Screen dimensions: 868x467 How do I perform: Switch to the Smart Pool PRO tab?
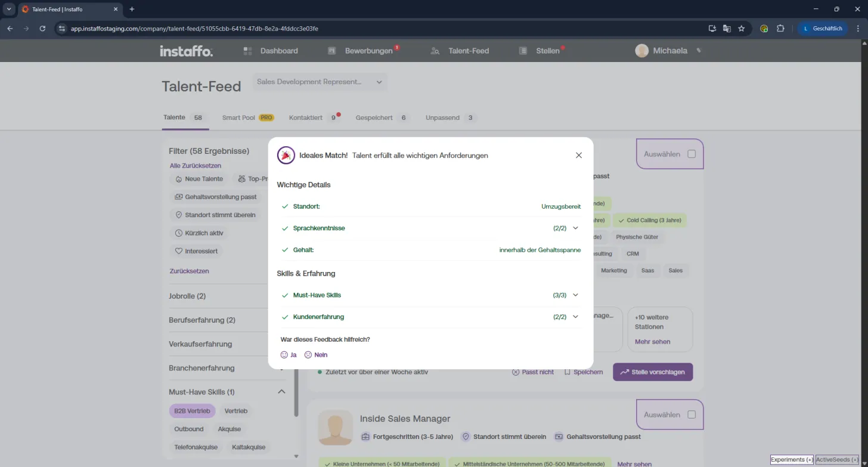(248, 117)
